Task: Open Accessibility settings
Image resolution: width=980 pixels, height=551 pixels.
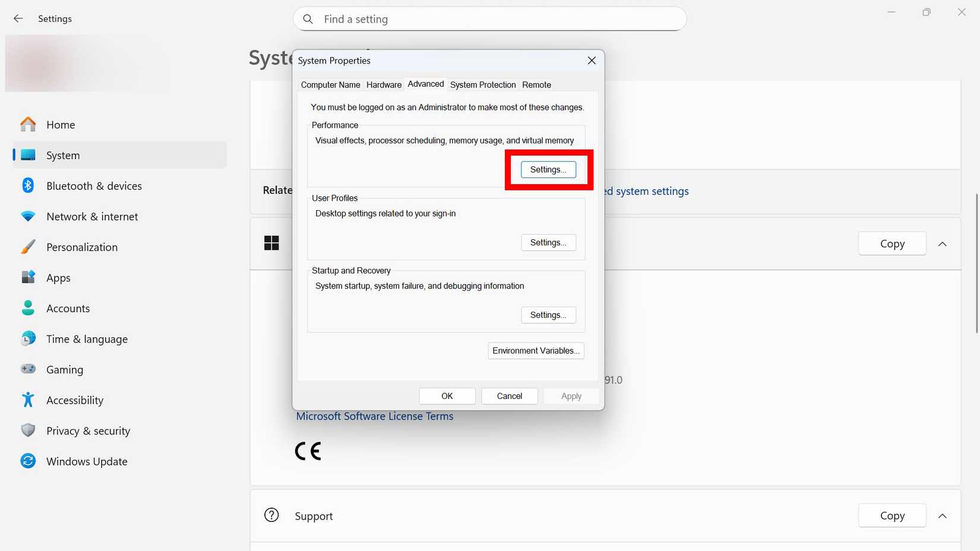Action: (74, 400)
